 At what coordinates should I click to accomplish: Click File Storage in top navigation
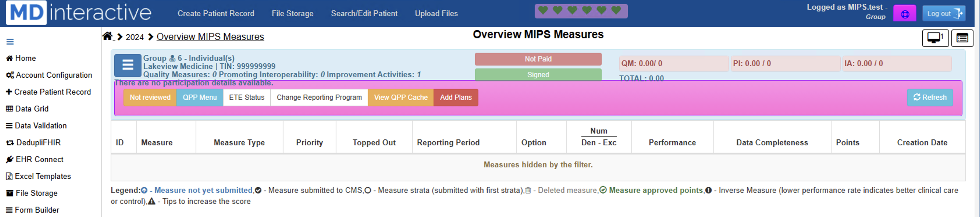coord(292,13)
